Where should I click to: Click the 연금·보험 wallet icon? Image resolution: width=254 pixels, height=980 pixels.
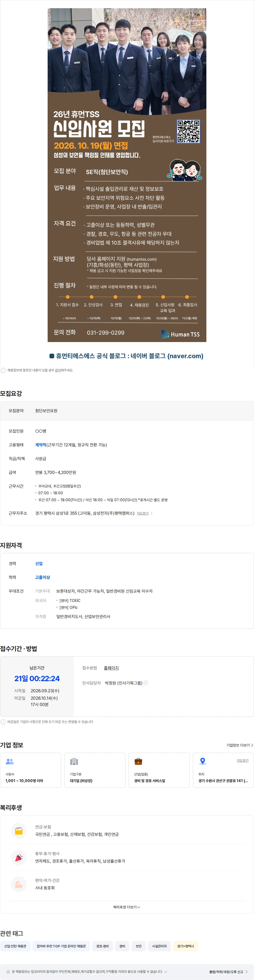(19, 831)
